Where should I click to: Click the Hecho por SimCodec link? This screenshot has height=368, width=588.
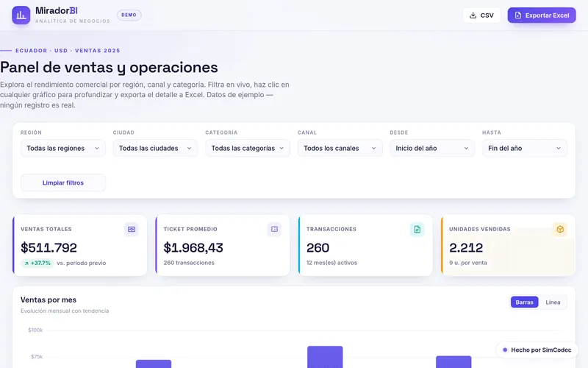(537, 350)
